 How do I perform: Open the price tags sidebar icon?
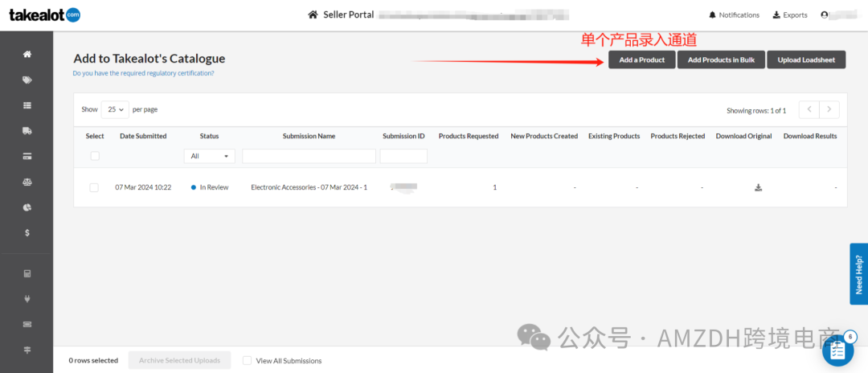[x=27, y=80]
